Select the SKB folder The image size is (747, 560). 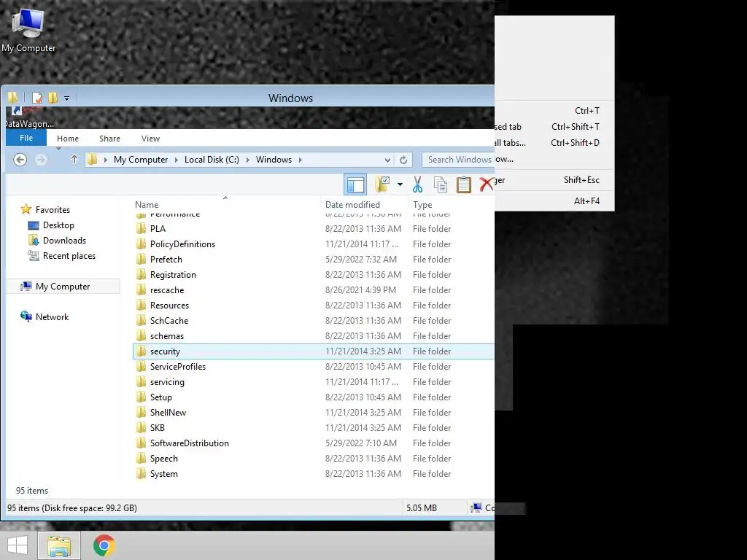point(158,427)
